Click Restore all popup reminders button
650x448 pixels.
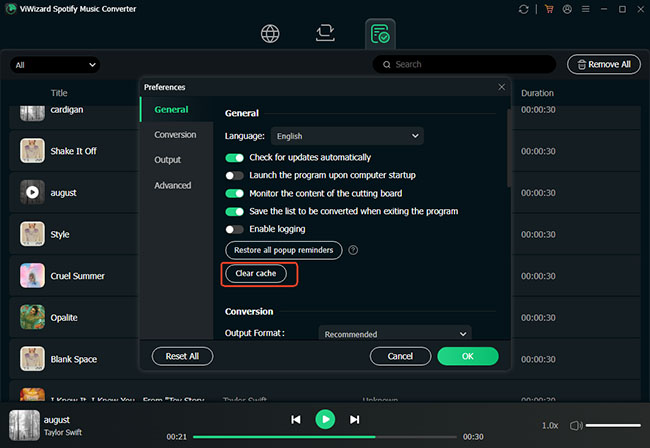point(284,250)
